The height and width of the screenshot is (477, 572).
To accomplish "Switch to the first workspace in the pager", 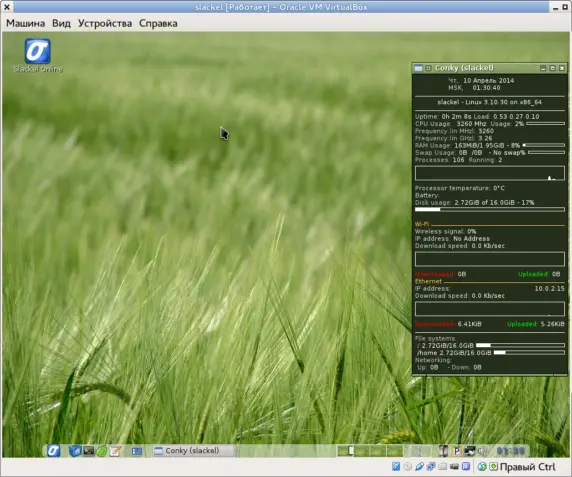I will (x=345, y=451).
